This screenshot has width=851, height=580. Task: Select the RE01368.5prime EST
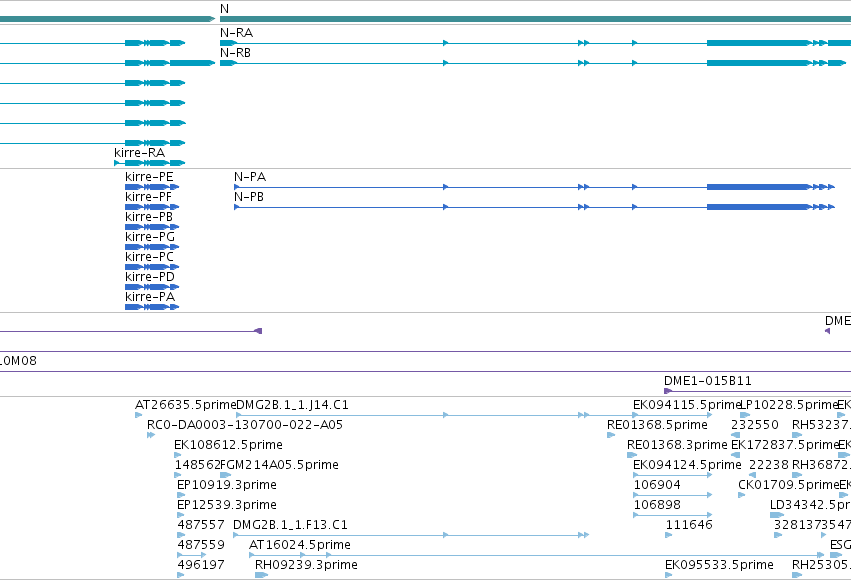611,435
